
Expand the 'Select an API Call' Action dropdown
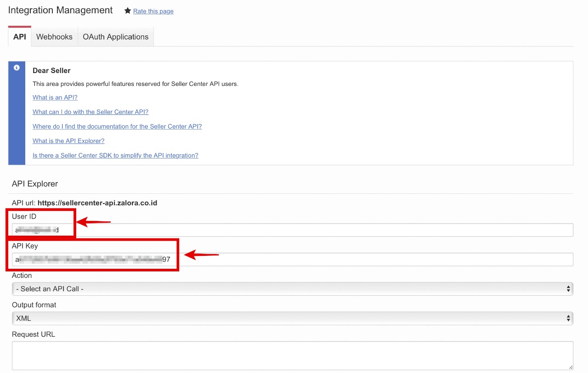292,289
